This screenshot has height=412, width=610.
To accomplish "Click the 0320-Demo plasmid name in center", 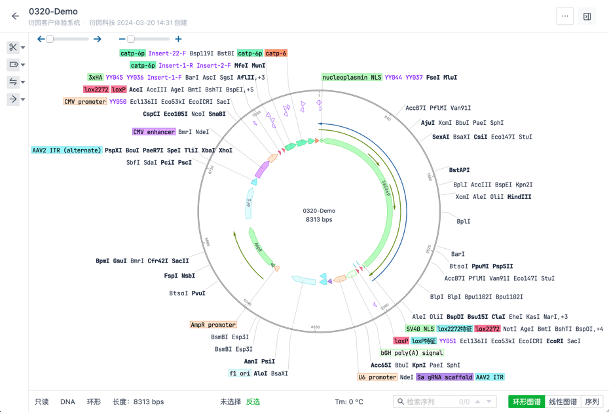I will coord(319,210).
